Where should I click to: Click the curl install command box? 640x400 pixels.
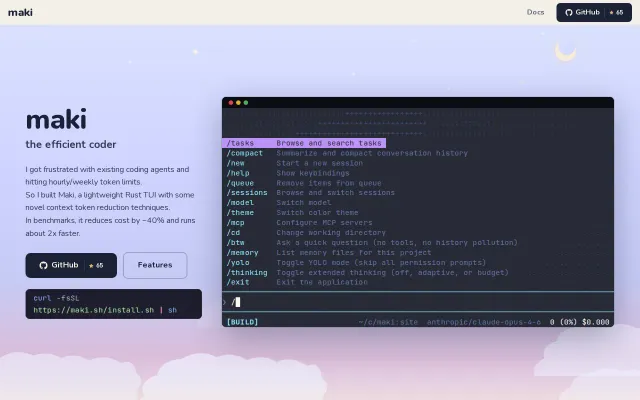[x=113, y=304]
